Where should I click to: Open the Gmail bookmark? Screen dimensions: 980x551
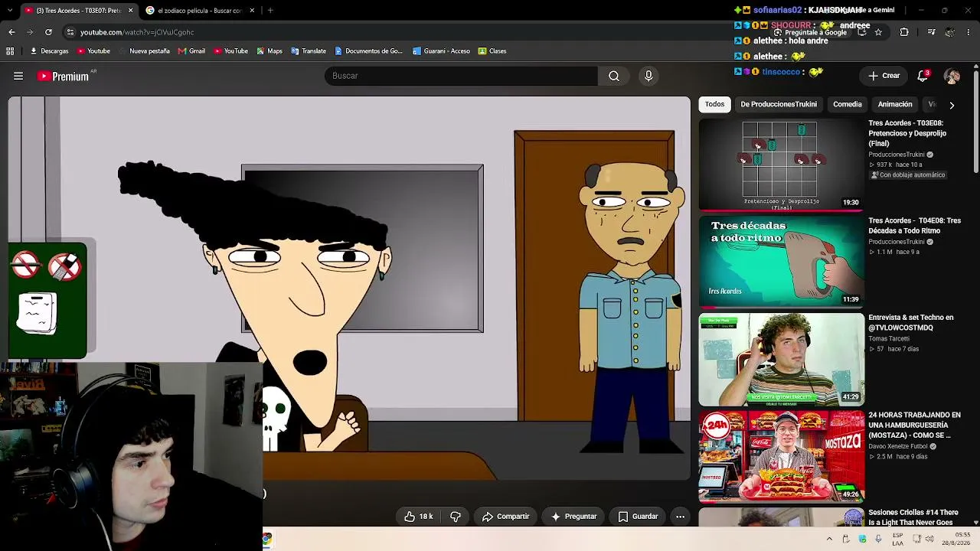191,51
